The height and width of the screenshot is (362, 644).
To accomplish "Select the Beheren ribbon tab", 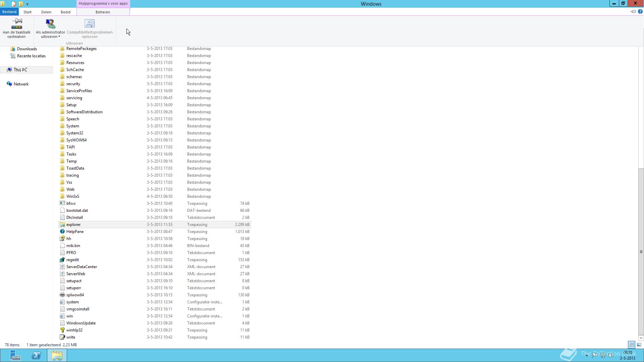I will (x=103, y=12).
